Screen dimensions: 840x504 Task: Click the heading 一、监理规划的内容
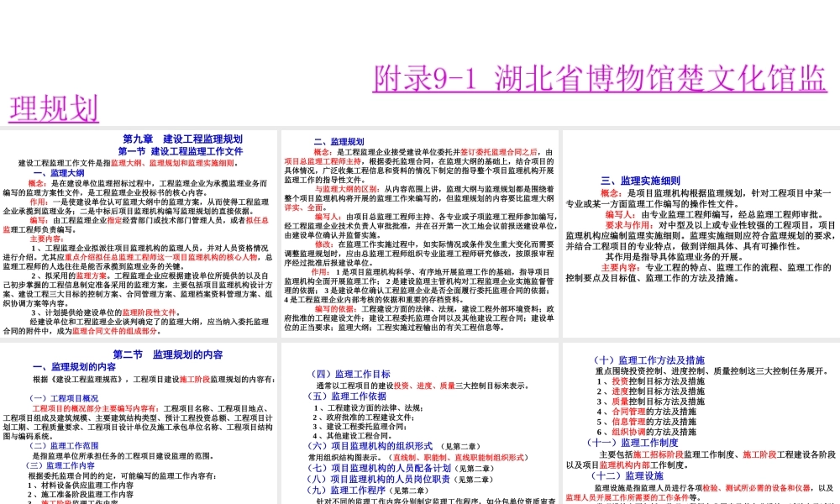pos(74,367)
